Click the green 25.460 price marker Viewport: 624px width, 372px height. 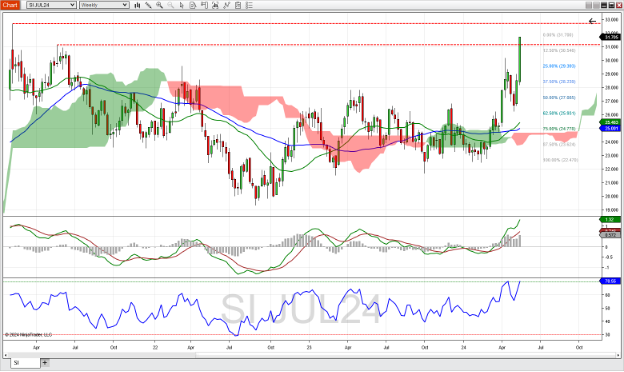coord(611,123)
